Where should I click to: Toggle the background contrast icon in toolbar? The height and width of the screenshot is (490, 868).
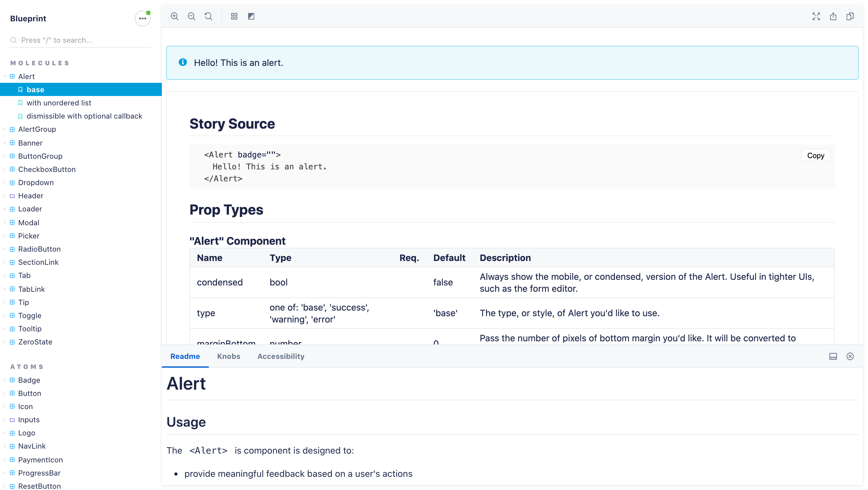251,16
